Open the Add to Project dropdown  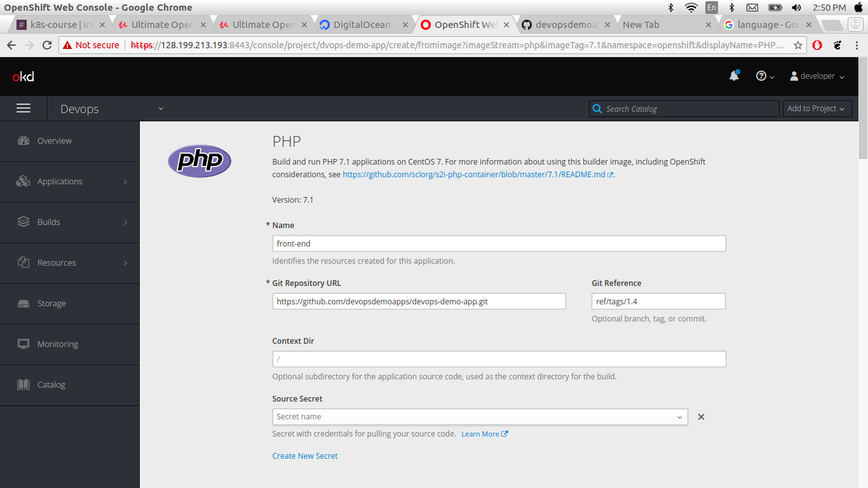[817, 109]
